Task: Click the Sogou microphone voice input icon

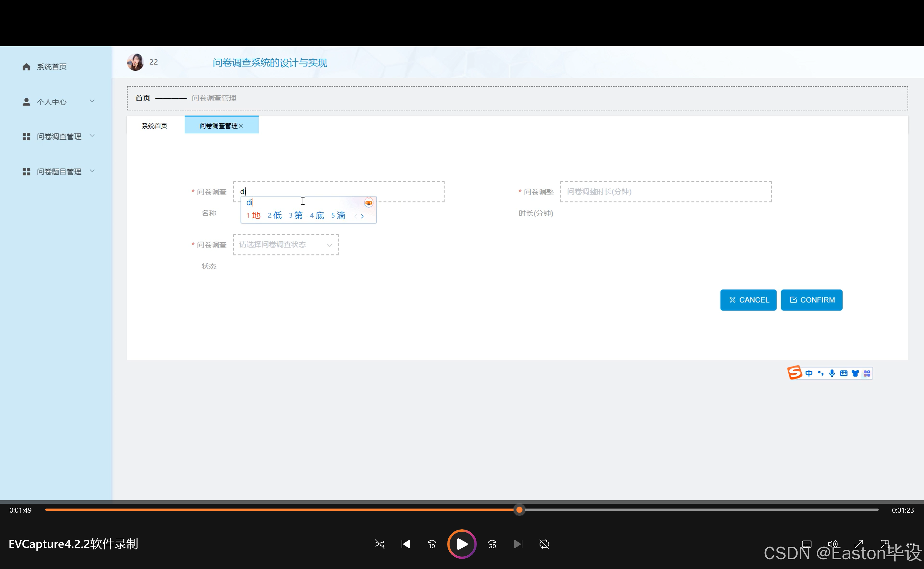Action: pyautogui.click(x=832, y=373)
